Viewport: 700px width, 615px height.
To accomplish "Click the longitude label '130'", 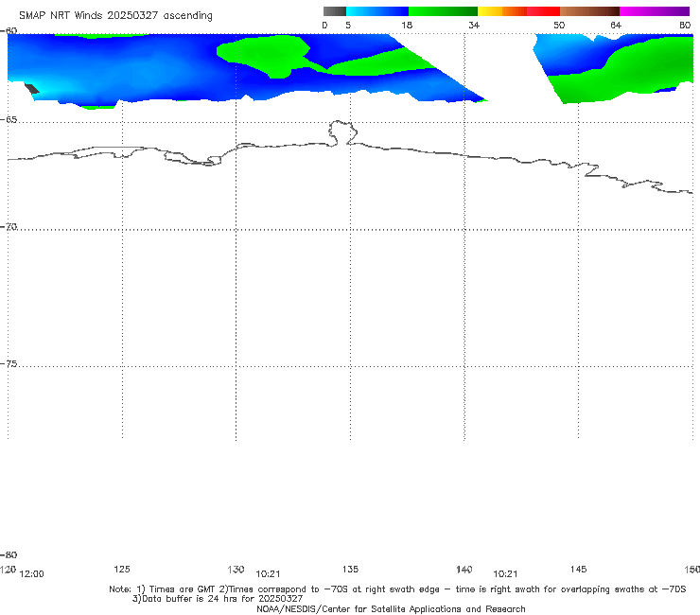I will tap(236, 570).
